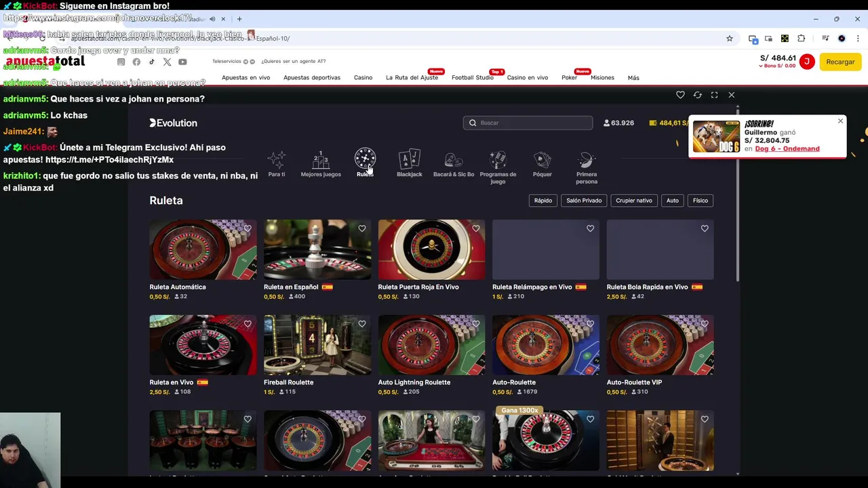Open the Facebook icon in site header
Viewport: 868px width, 488px height.
tap(136, 62)
